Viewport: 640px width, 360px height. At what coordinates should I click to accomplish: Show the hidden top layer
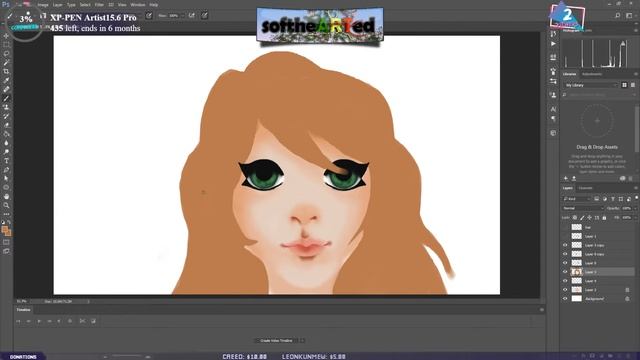click(x=565, y=227)
